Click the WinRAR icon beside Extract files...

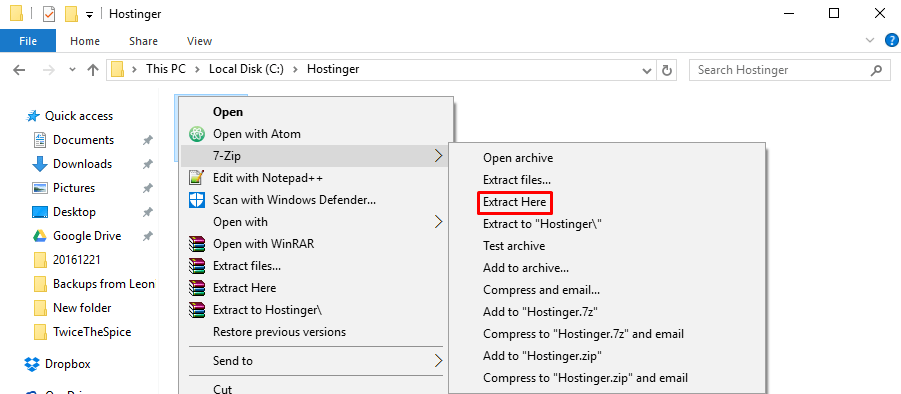[197, 266]
